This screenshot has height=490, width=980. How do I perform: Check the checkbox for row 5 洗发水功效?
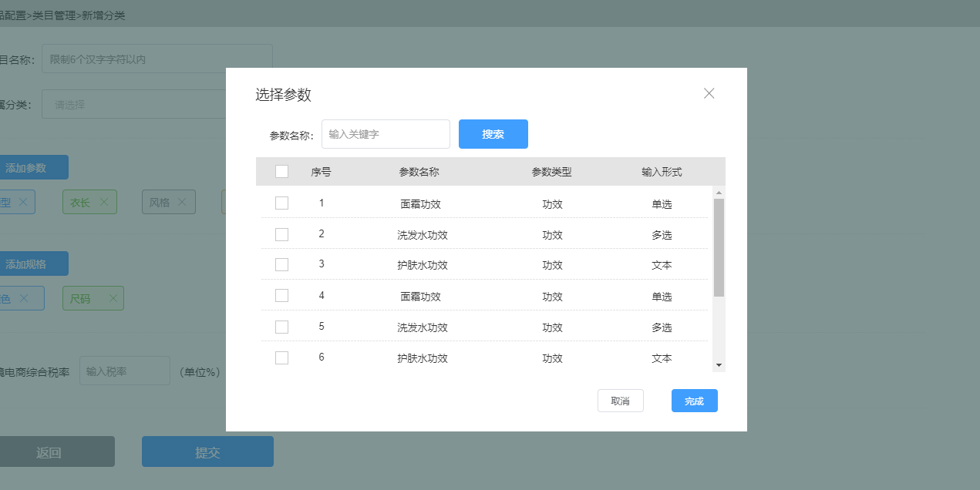point(281,326)
